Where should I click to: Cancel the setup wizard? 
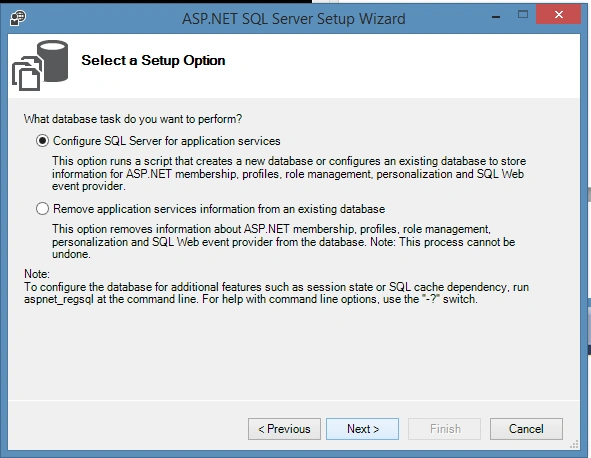point(526,429)
